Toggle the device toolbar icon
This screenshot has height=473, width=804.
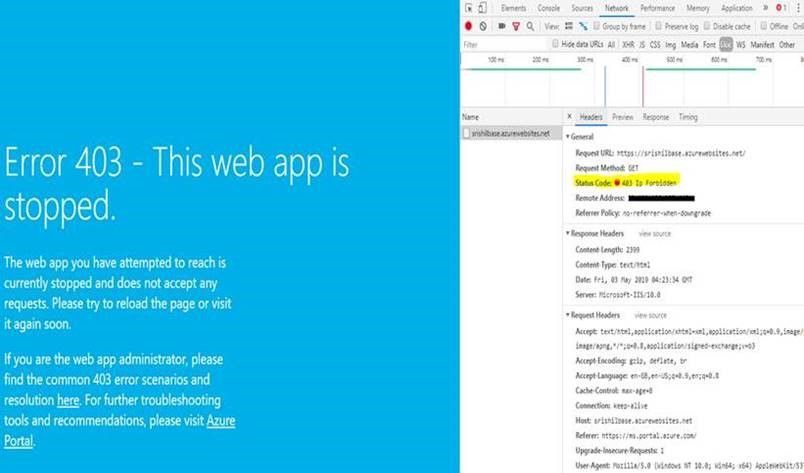coord(483,8)
